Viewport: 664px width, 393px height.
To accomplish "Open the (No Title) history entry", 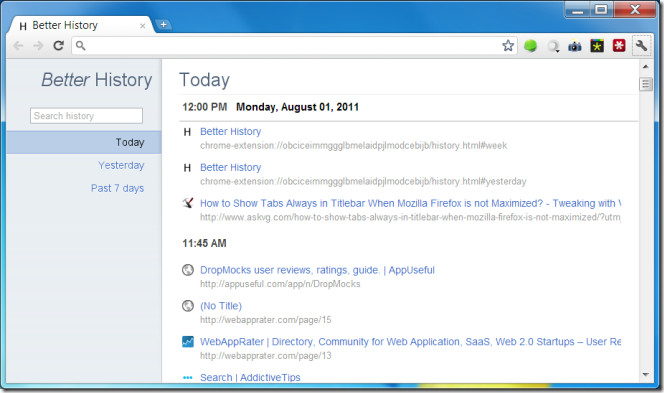I will click(221, 306).
